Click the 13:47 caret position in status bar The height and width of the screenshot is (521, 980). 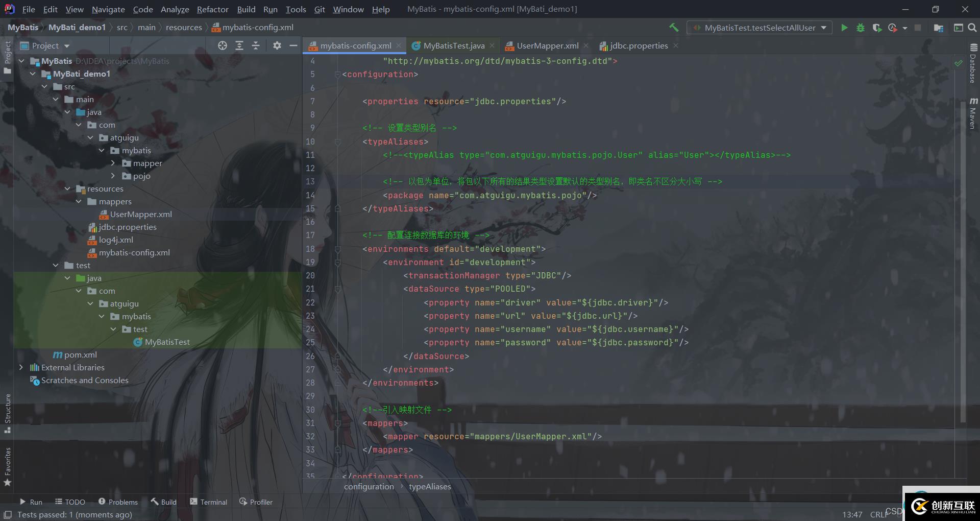(852, 514)
